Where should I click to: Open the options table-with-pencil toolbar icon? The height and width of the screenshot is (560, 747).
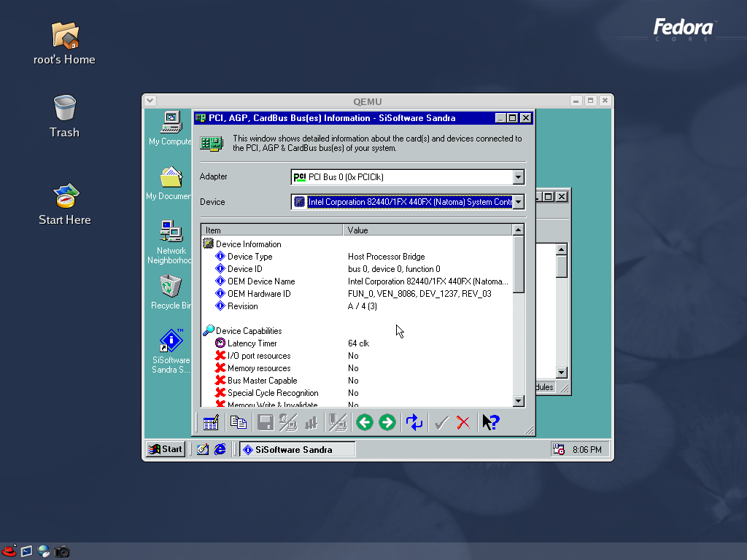click(211, 422)
